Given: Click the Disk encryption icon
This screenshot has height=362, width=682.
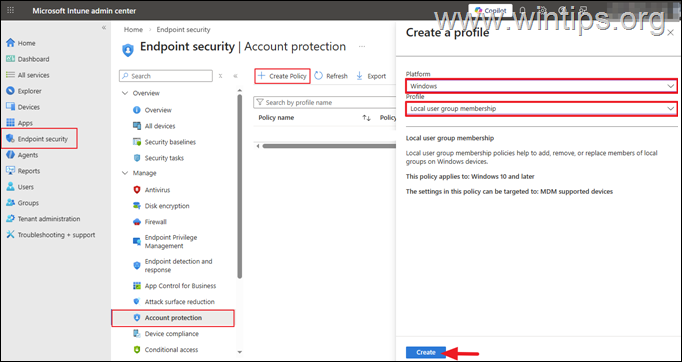Looking at the screenshot, I should pyautogui.click(x=137, y=206).
